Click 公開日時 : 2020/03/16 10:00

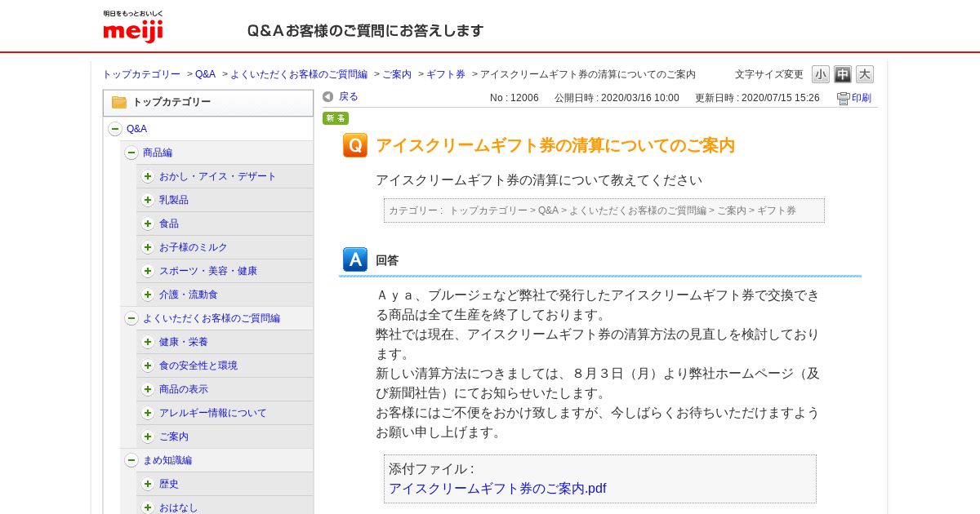click(617, 98)
